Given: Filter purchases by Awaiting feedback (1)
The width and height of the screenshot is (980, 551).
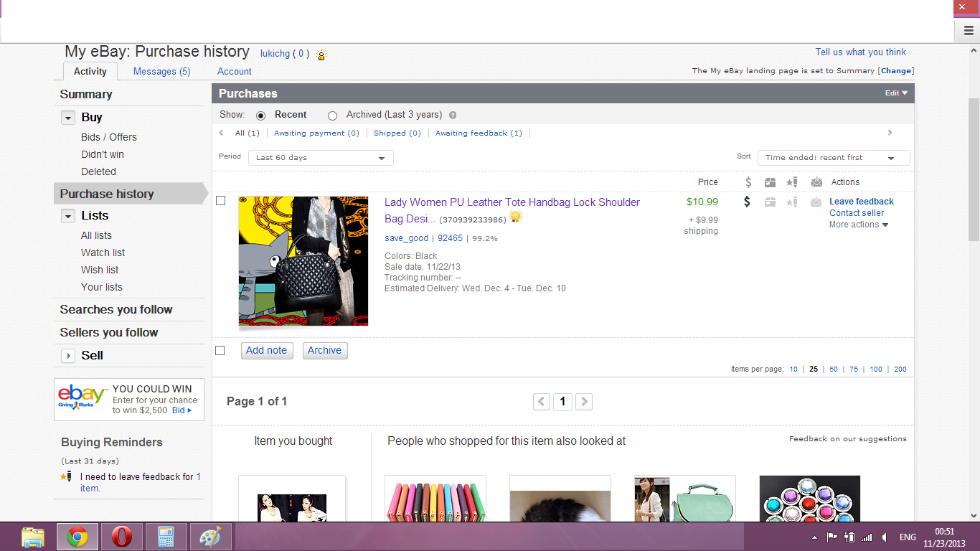Looking at the screenshot, I should point(479,133).
